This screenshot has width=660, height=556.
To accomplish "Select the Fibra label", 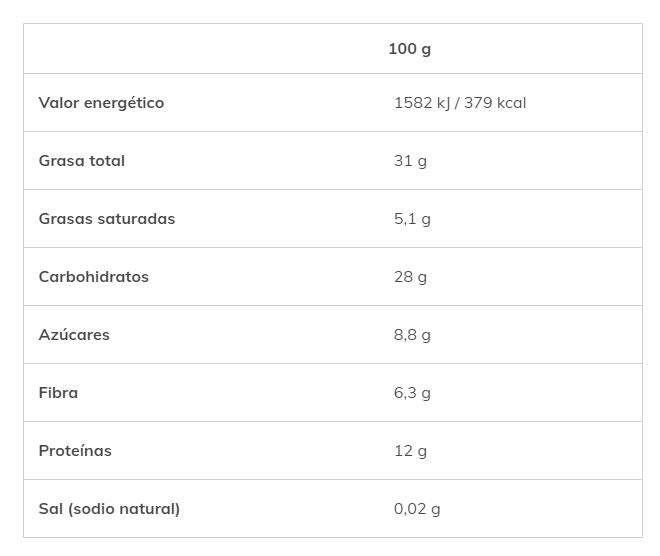I will pos(59,393).
